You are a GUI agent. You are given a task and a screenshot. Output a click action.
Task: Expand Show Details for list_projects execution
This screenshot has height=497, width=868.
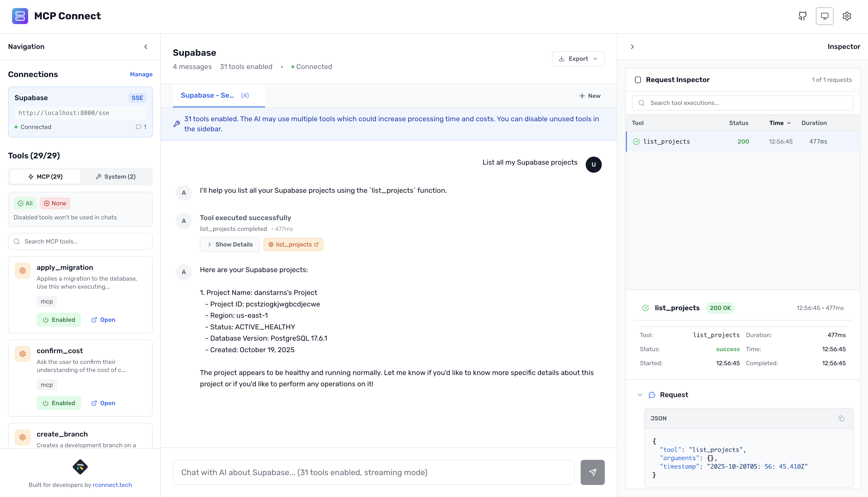click(x=230, y=244)
